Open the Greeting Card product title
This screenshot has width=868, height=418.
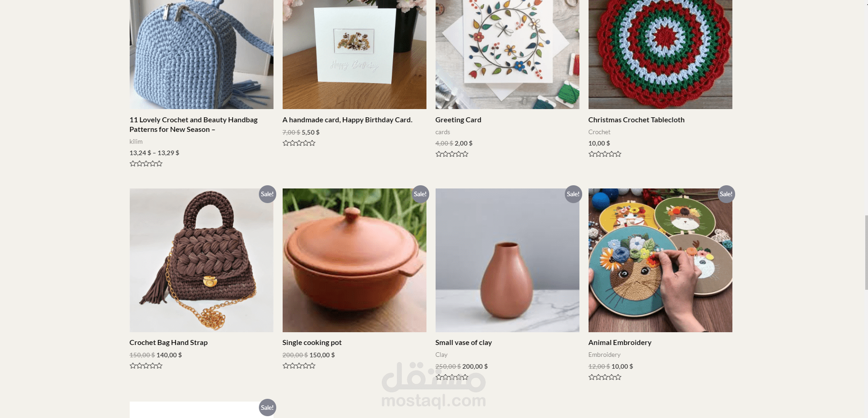[458, 120]
